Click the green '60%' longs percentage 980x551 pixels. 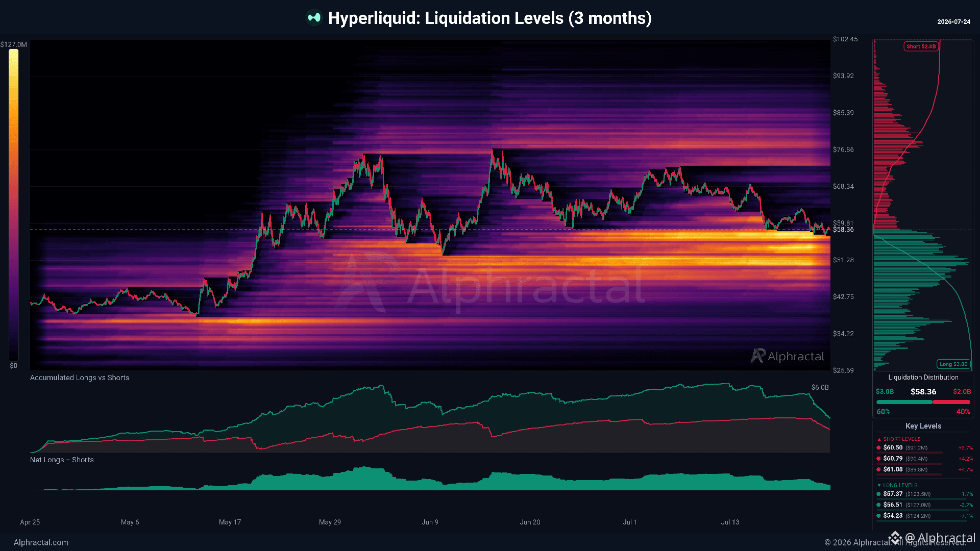click(884, 412)
